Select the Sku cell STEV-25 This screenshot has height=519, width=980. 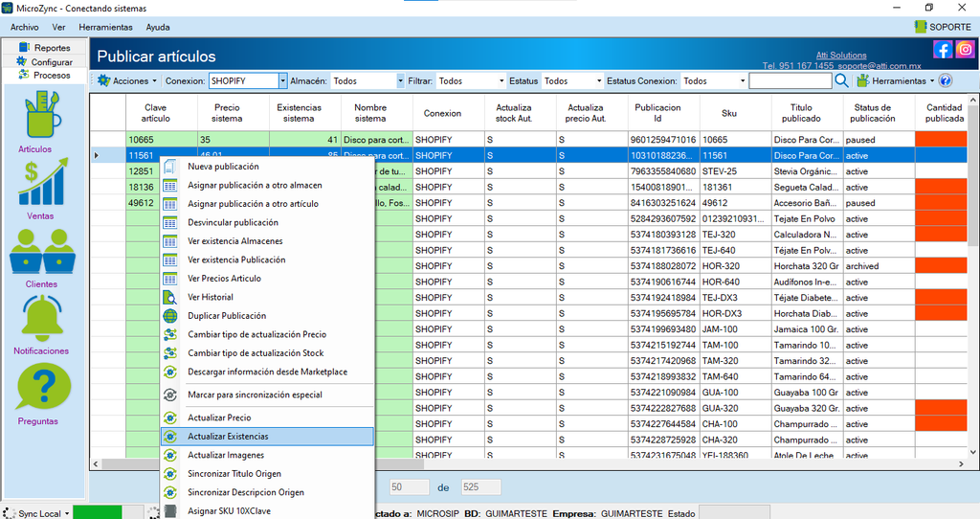click(x=736, y=171)
